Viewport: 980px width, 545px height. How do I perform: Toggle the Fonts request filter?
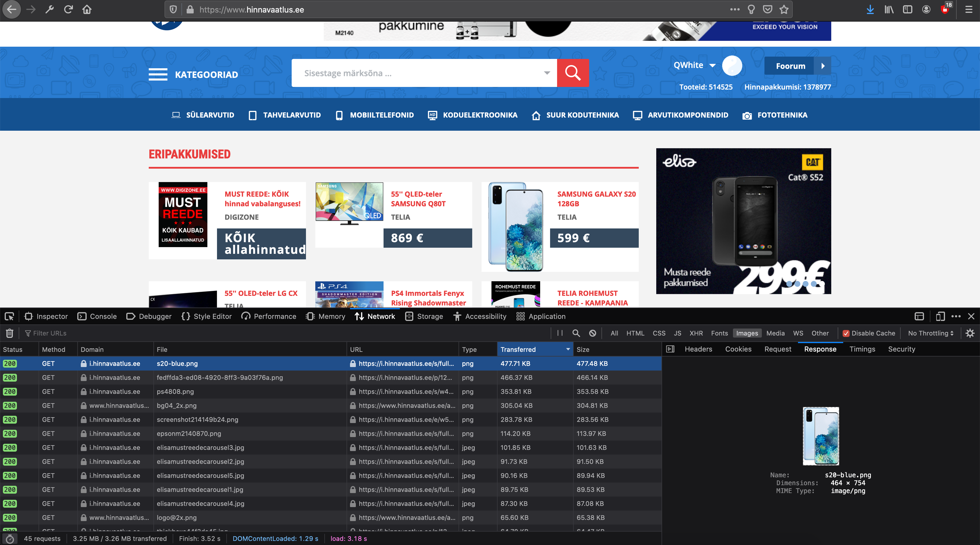(x=719, y=333)
